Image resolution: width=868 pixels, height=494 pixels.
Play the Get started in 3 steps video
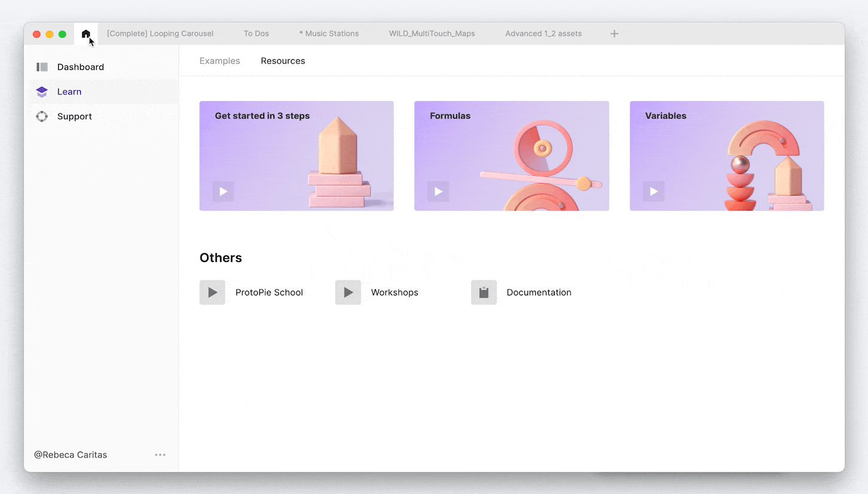coord(223,191)
